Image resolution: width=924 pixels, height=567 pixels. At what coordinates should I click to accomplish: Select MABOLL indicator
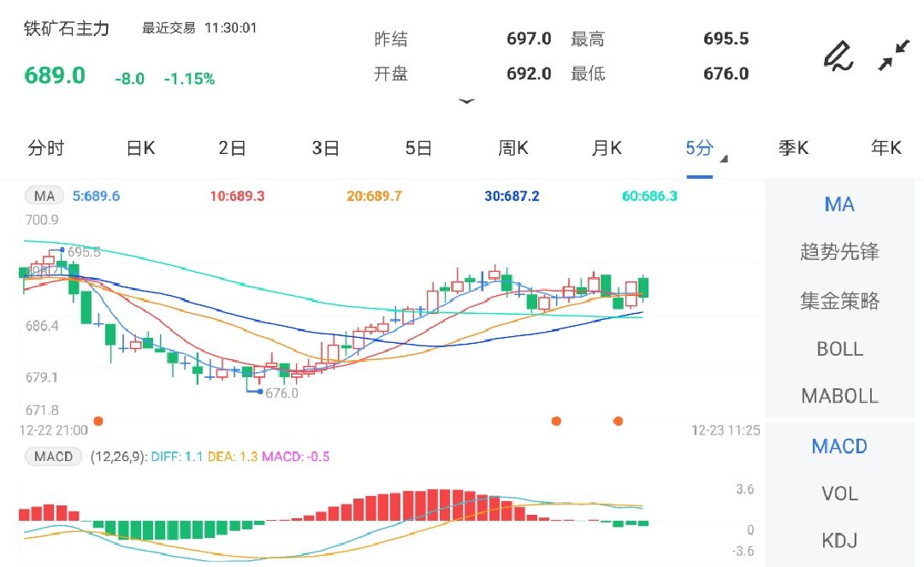click(x=839, y=396)
